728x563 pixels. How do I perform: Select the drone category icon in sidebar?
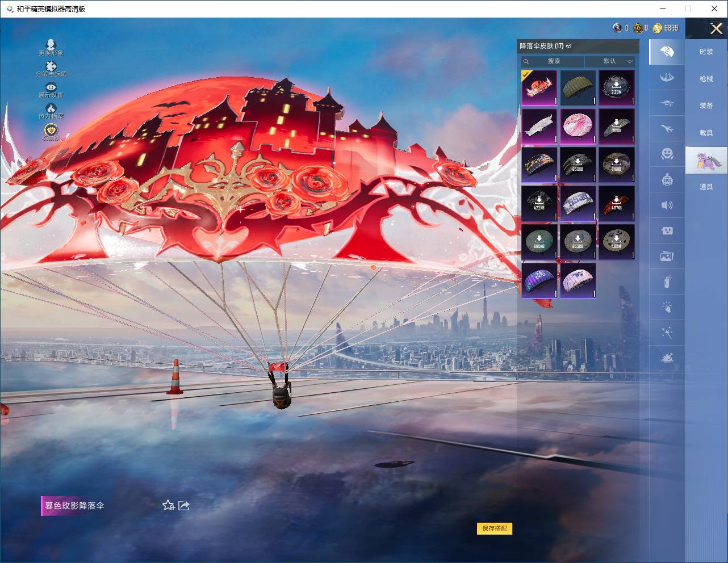point(667,103)
